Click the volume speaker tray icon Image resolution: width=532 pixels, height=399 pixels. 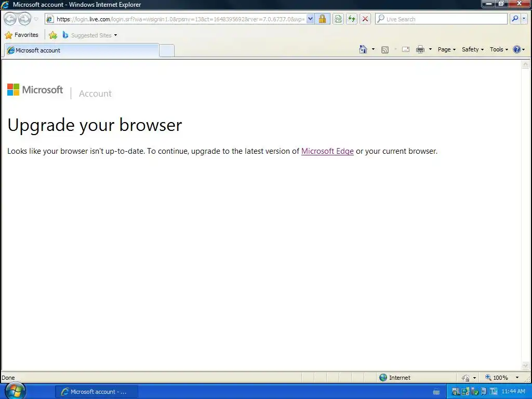484,392
